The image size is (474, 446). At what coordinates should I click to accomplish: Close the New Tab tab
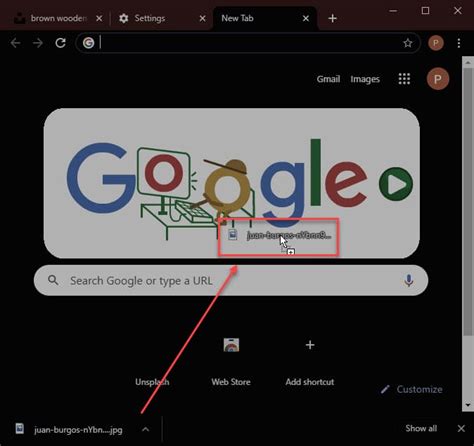pos(306,19)
